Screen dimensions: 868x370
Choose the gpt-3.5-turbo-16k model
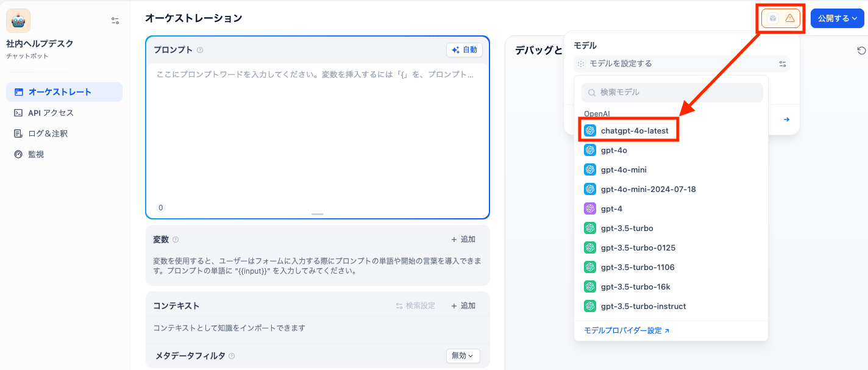671,286
